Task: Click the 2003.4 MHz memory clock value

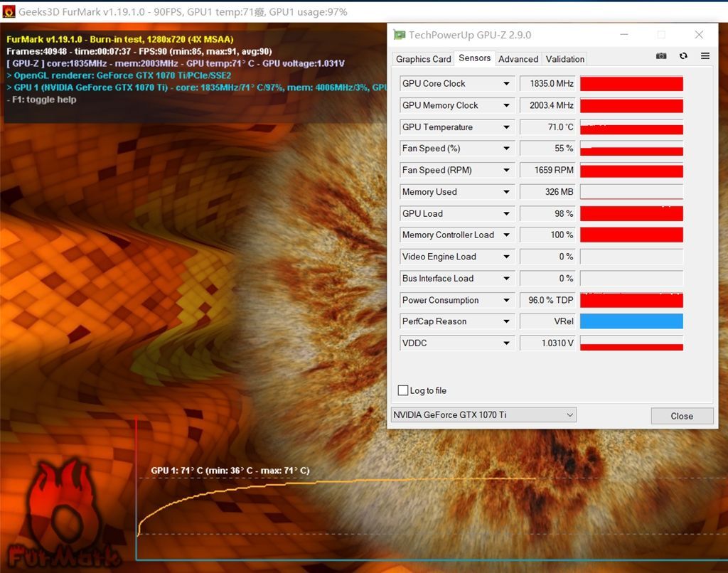Action: tap(548, 105)
